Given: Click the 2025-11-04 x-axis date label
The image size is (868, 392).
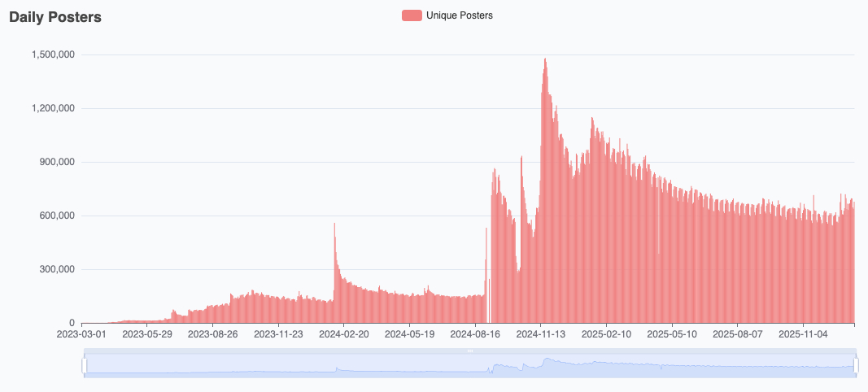Looking at the screenshot, I should [x=803, y=333].
